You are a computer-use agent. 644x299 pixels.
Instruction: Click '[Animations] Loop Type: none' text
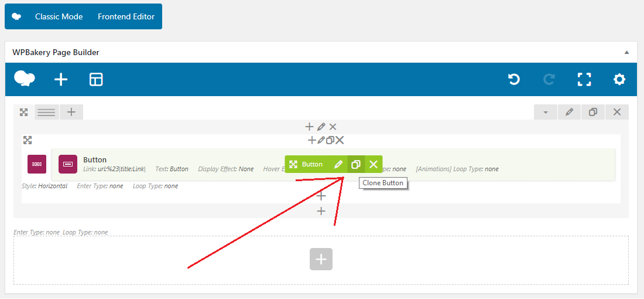457,169
